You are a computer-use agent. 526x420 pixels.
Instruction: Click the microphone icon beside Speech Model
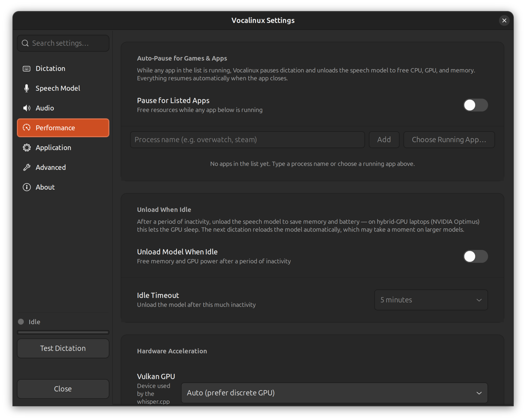point(26,88)
